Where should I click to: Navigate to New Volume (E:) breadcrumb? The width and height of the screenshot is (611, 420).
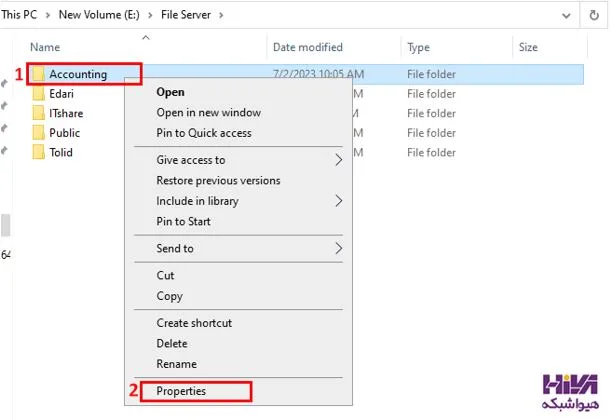tap(99, 15)
